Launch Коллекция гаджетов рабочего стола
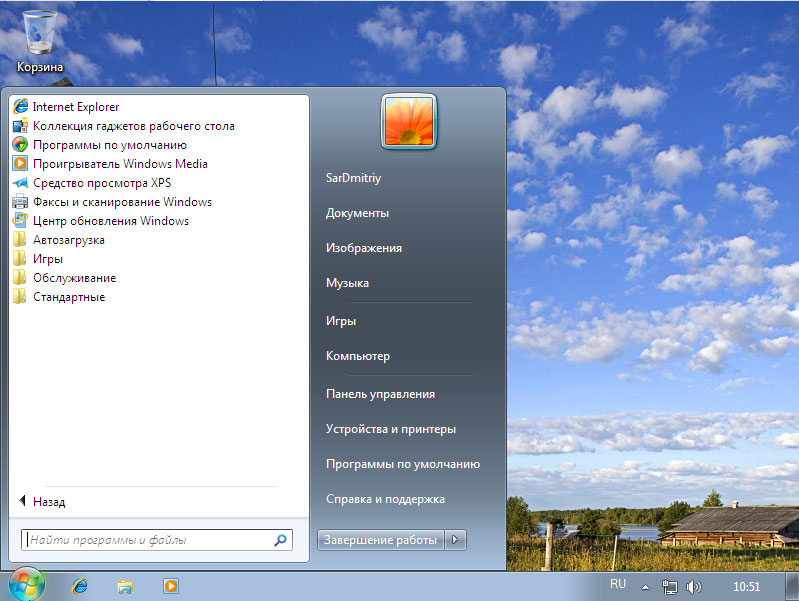 pyautogui.click(x=133, y=126)
